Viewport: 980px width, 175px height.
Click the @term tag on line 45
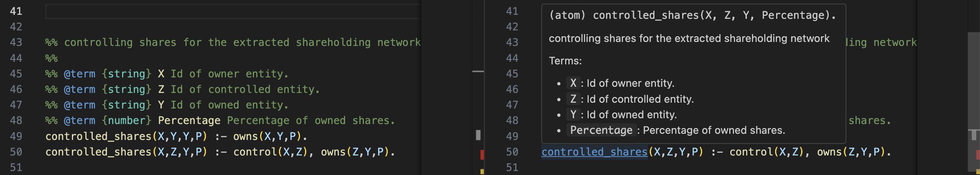click(x=79, y=74)
